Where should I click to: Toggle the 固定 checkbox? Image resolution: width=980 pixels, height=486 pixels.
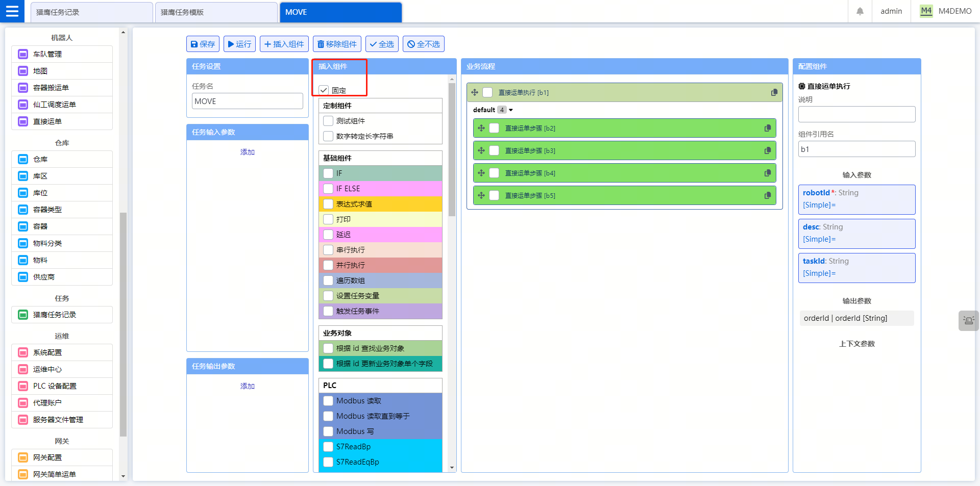[x=324, y=90]
